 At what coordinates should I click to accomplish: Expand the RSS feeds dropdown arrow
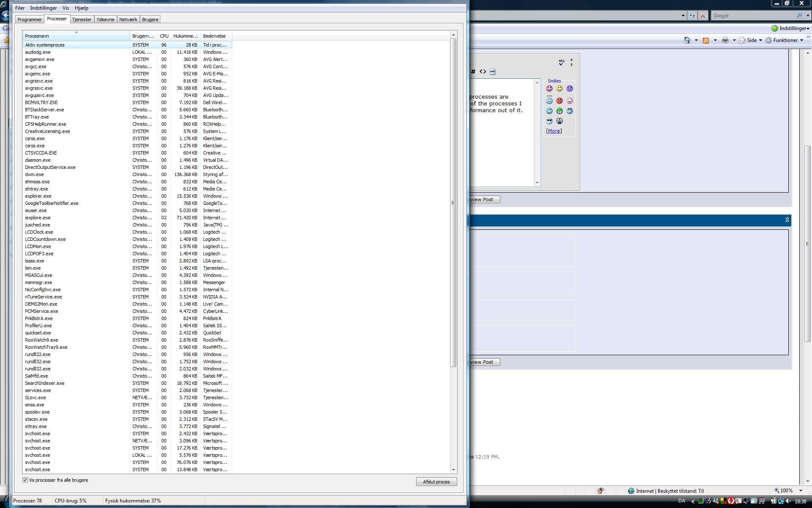coord(715,40)
